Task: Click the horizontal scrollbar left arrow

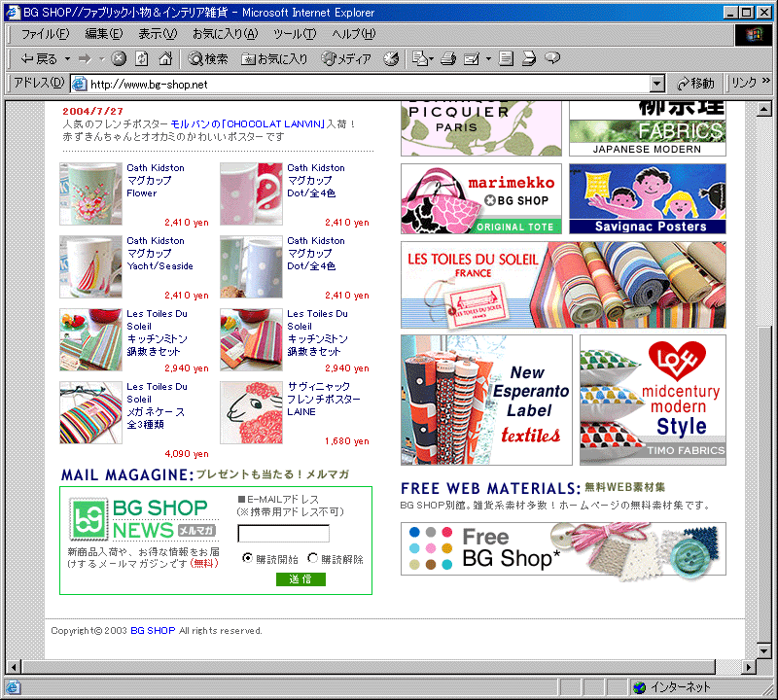Action: (x=14, y=667)
